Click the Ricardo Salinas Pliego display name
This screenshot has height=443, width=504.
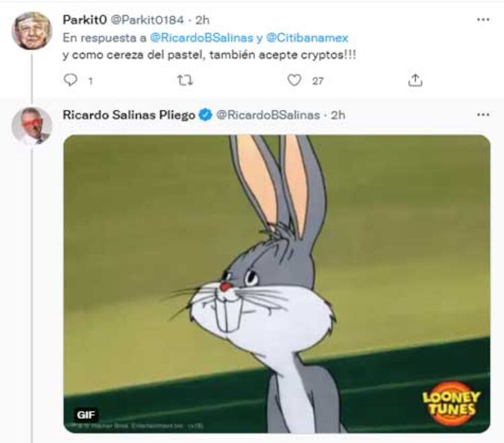(128, 115)
